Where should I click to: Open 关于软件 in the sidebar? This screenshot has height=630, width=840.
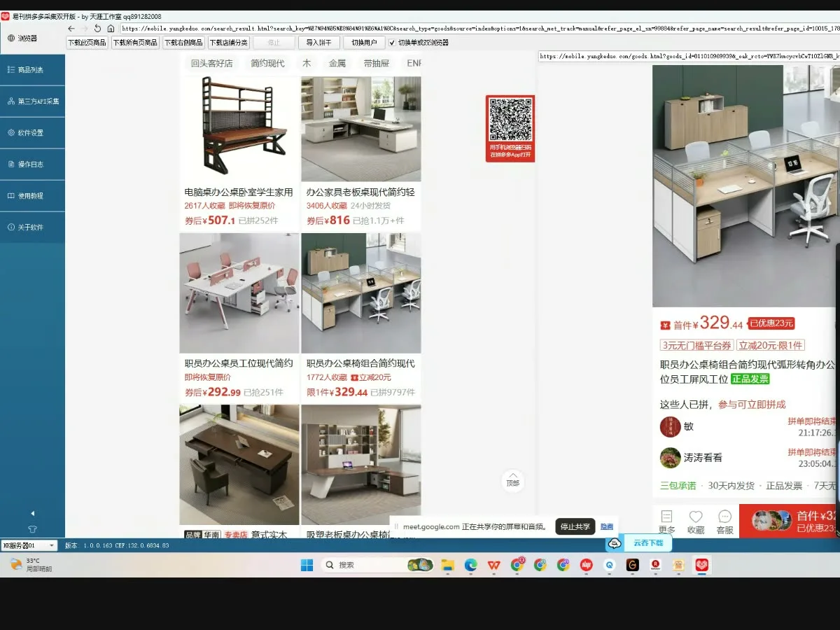pos(32,227)
